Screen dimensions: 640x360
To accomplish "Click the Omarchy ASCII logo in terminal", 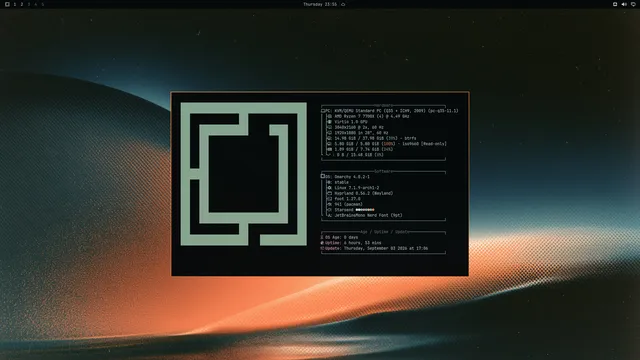I will (x=244, y=174).
